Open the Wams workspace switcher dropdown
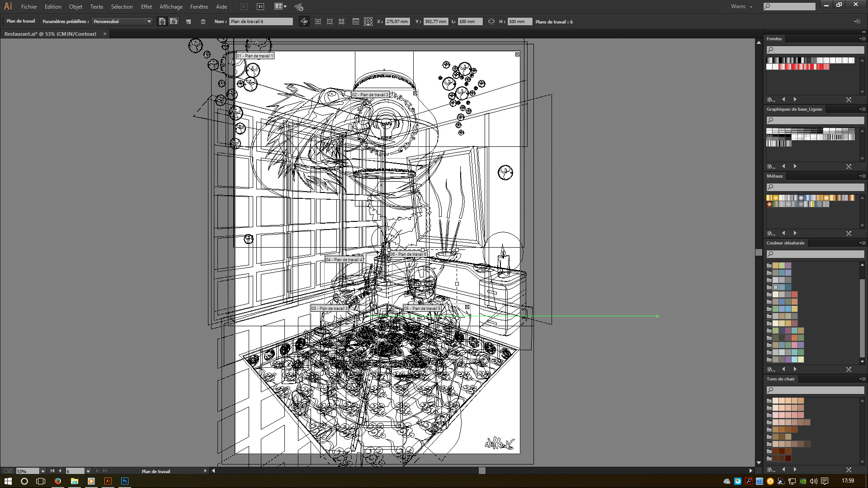This screenshot has height=488, width=868. (x=741, y=6)
